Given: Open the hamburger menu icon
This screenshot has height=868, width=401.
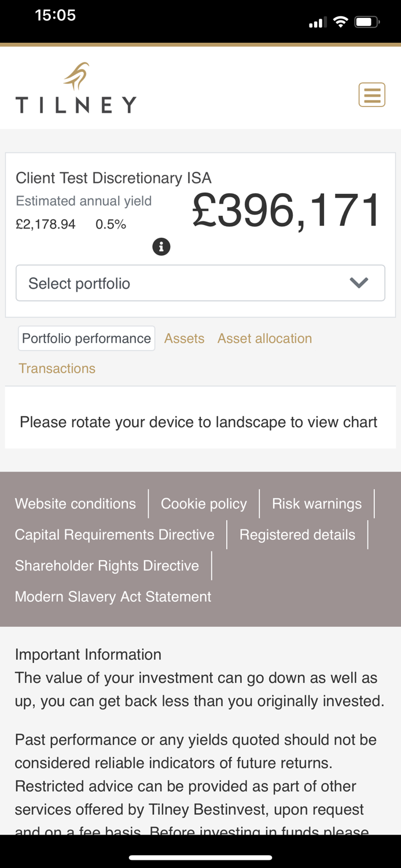Looking at the screenshot, I should coord(371,94).
